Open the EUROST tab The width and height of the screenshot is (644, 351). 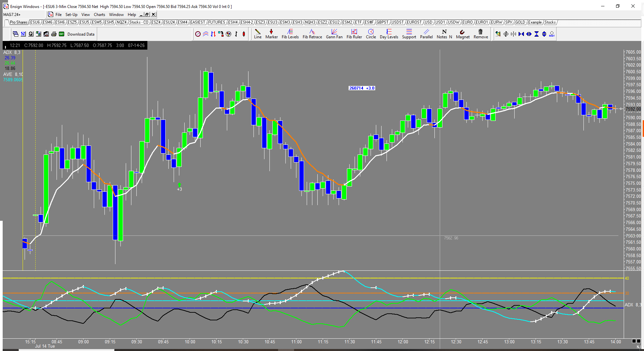(414, 22)
